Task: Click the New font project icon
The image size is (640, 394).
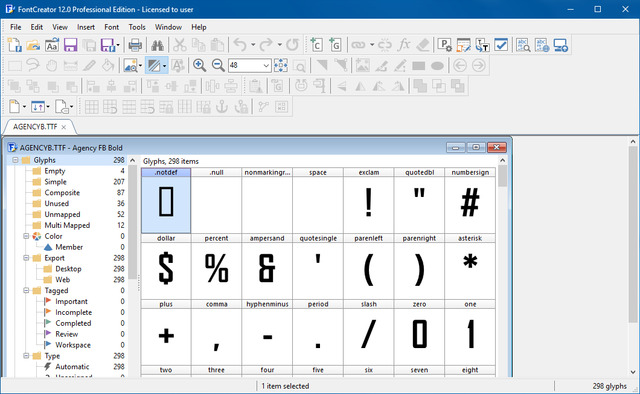Action: (14, 45)
